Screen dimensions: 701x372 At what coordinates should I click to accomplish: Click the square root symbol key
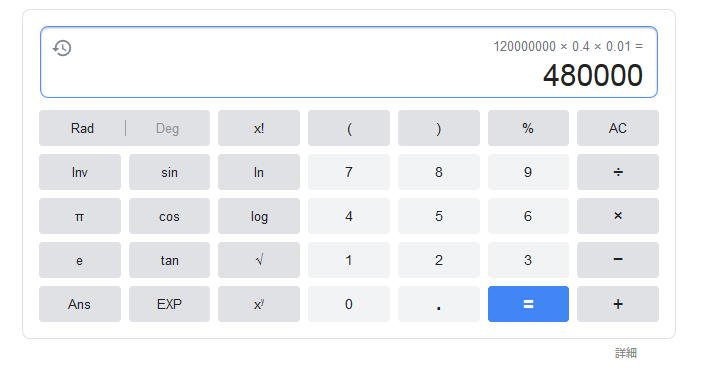click(x=259, y=260)
